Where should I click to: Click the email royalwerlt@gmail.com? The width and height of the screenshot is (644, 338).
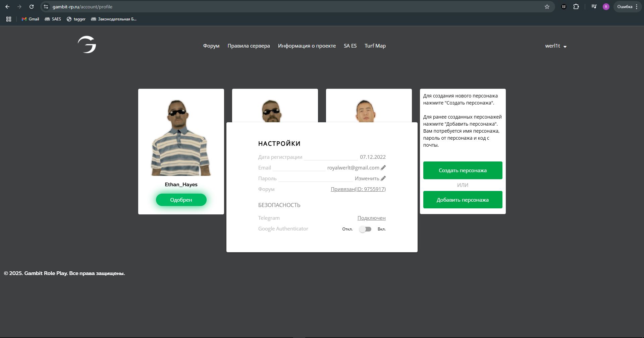353,168
